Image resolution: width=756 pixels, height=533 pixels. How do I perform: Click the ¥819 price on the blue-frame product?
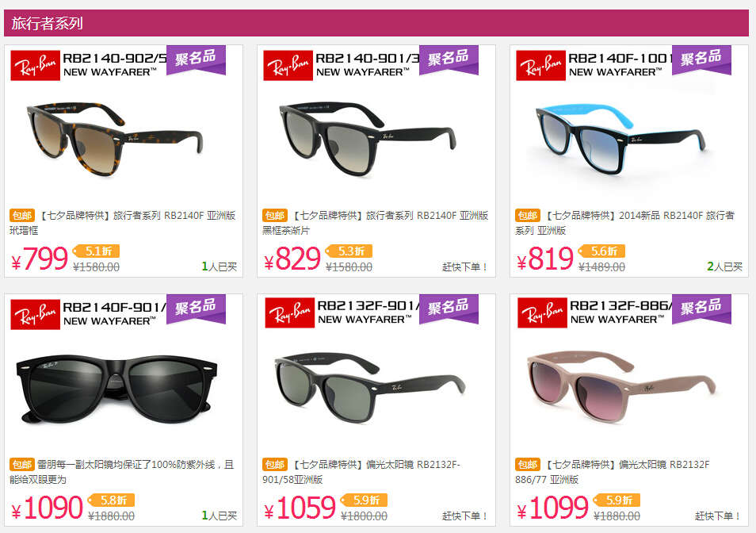coord(545,259)
